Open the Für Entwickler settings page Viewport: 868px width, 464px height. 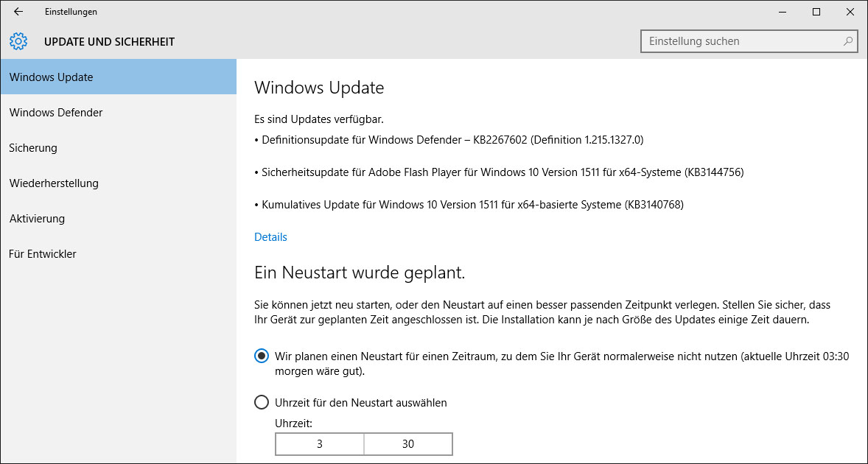42,253
